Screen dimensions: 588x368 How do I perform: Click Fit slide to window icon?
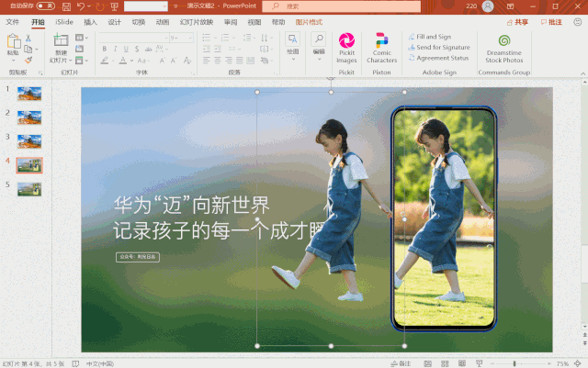pyautogui.click(x=578, y=363)
